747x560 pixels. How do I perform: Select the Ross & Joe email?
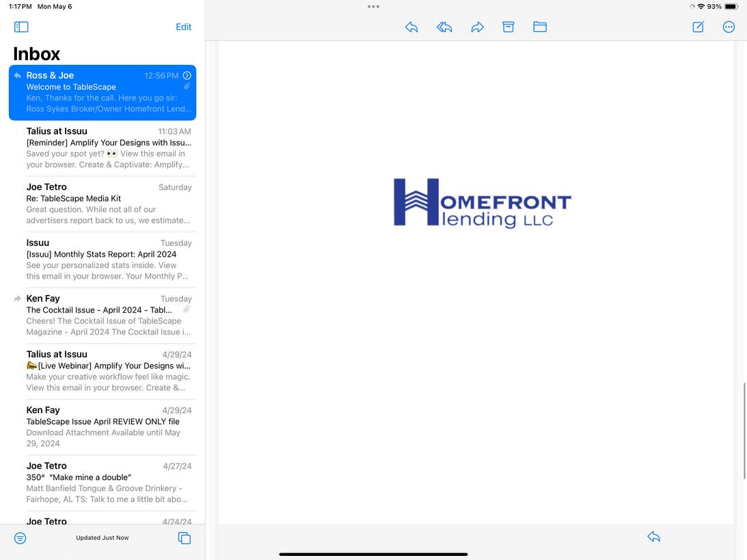coord(103,92)
